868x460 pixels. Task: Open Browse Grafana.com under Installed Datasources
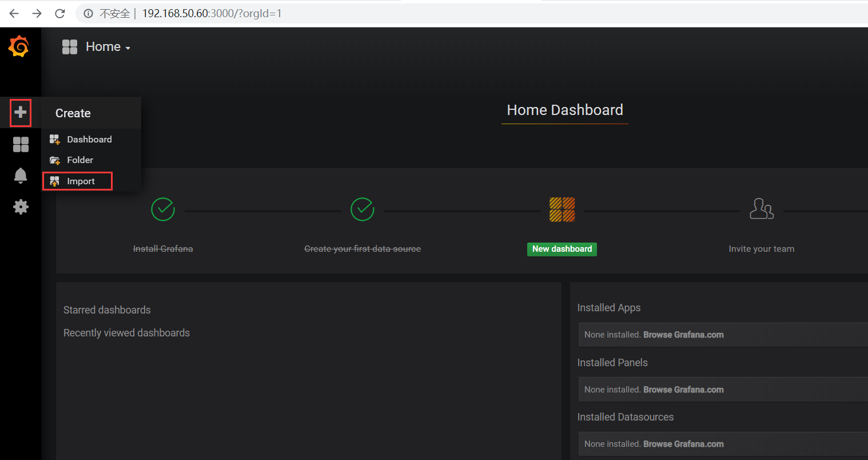683,444
